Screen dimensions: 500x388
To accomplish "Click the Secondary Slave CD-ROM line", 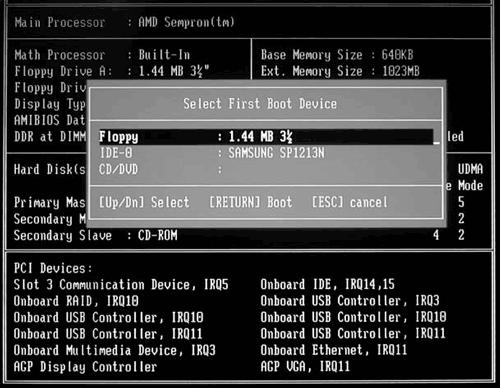I will coord(96,235).
